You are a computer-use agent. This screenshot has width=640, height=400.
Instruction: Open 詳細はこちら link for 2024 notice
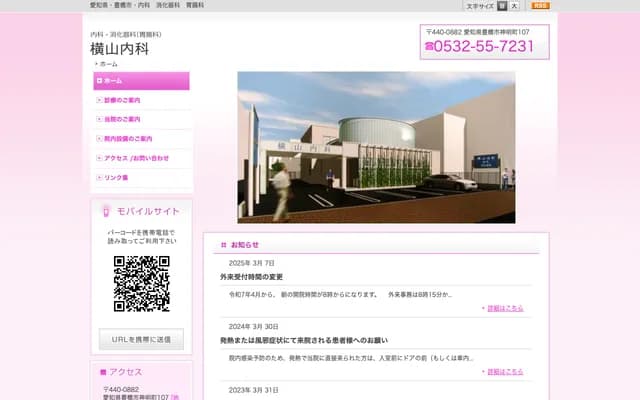[505, 372]
